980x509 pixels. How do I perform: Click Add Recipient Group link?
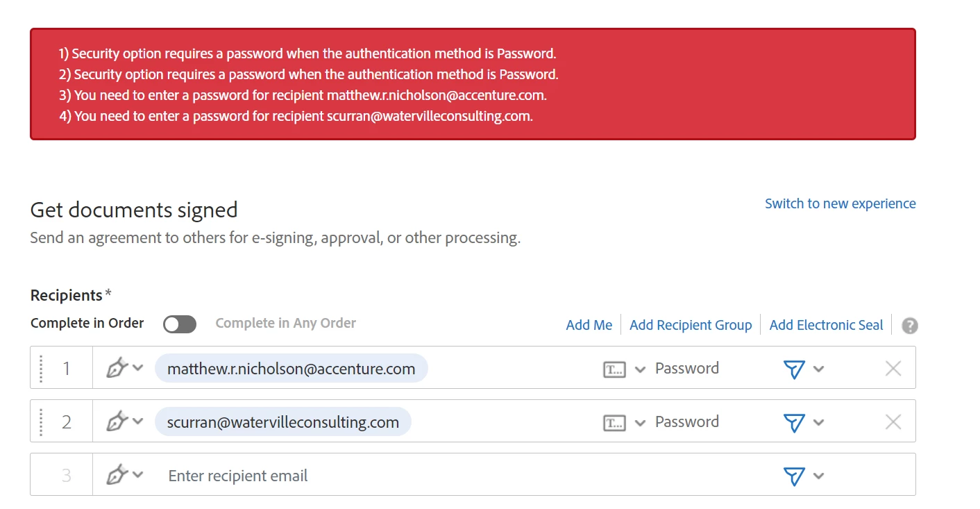[x=691, y=325]
